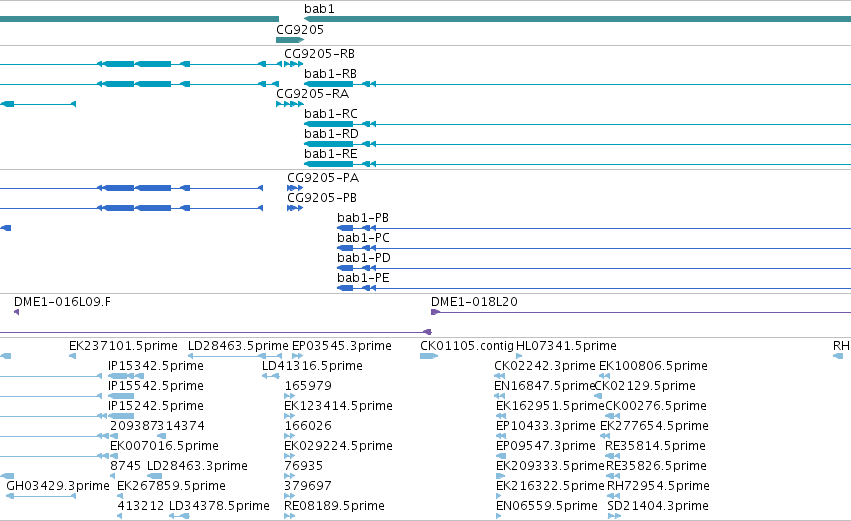Select the EK237101.5prime EST label
The image size is (851, 521).
click(x=123, y=346)
